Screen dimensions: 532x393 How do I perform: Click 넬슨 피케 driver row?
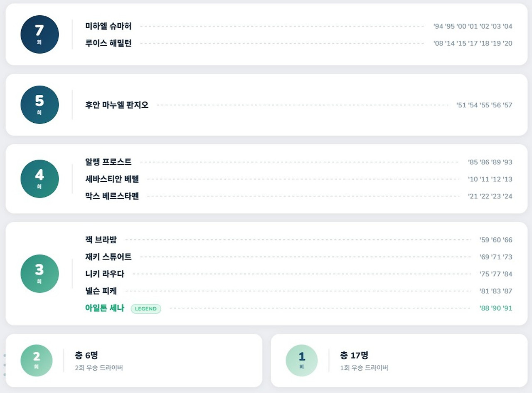tap(298, 291)
